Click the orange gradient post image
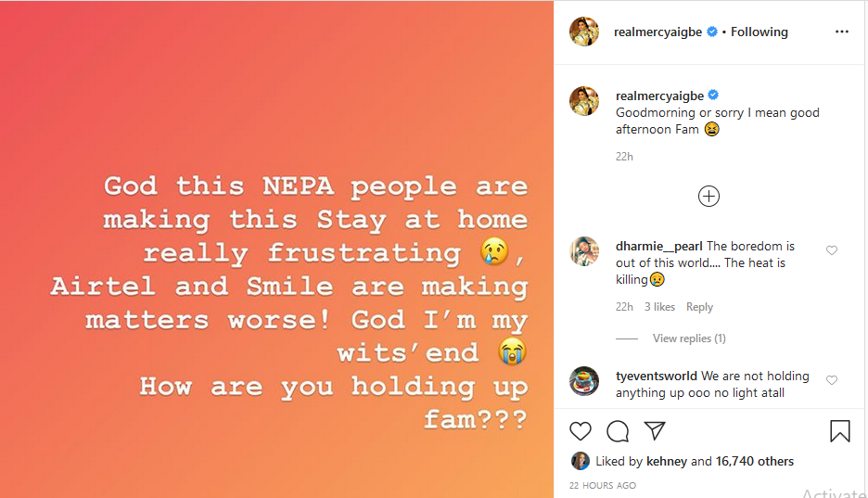The image size is (868, 498). pos(276,249)
